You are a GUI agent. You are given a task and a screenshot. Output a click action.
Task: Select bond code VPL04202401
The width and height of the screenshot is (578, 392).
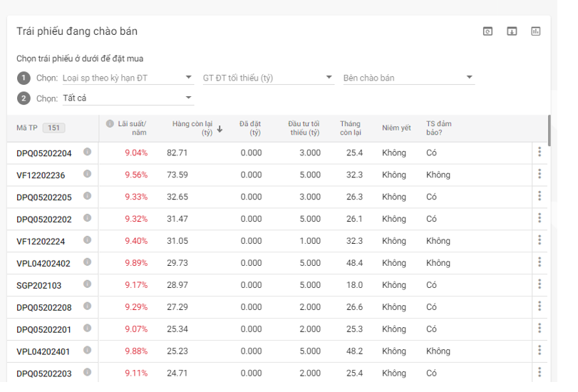pos(43,352)
